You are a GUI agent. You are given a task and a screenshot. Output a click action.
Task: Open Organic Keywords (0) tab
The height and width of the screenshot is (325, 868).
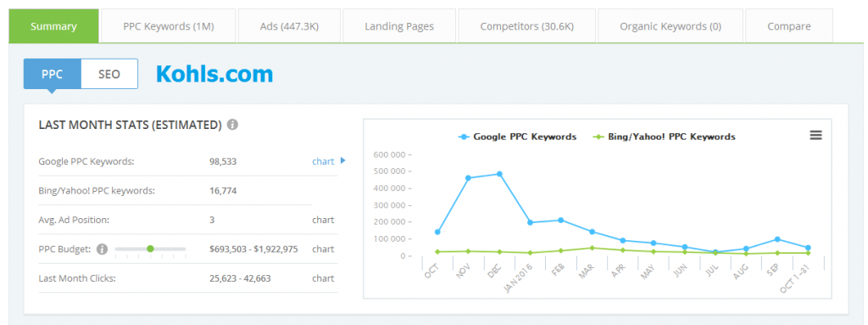pyautogui.click(x=670, y=26)
